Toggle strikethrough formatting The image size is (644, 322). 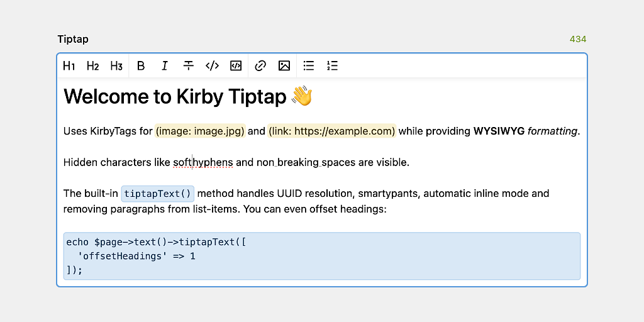point(189,65)
